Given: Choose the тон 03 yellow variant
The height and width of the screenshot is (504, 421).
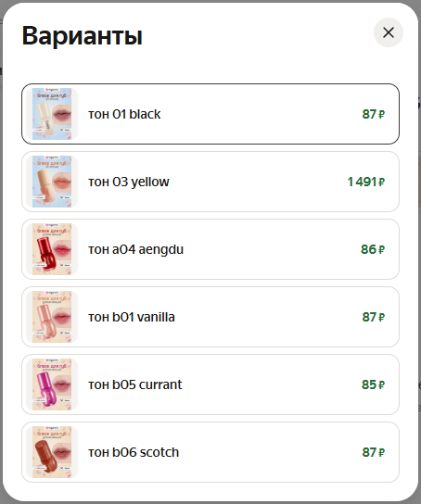Looking at the screenshot, I should click(210, 182).
